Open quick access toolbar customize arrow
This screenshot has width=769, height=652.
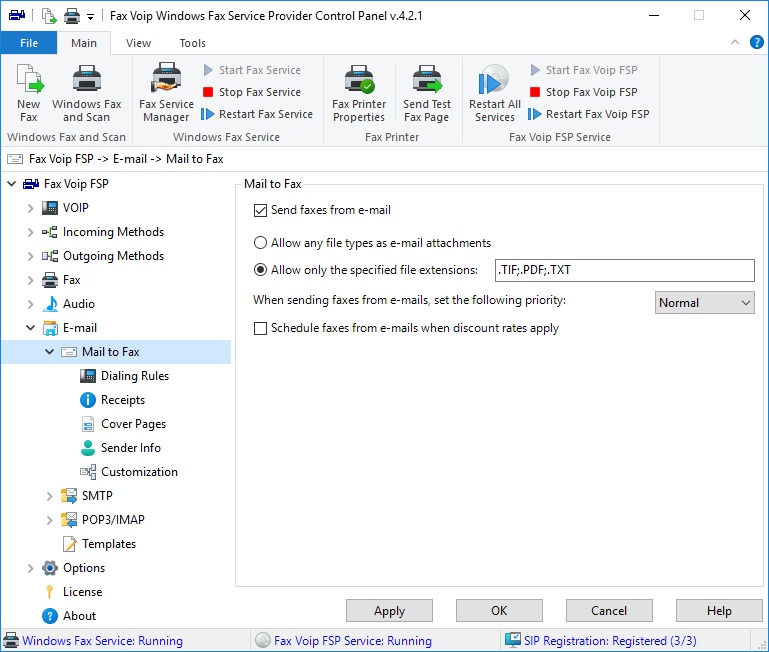(90, 17)
